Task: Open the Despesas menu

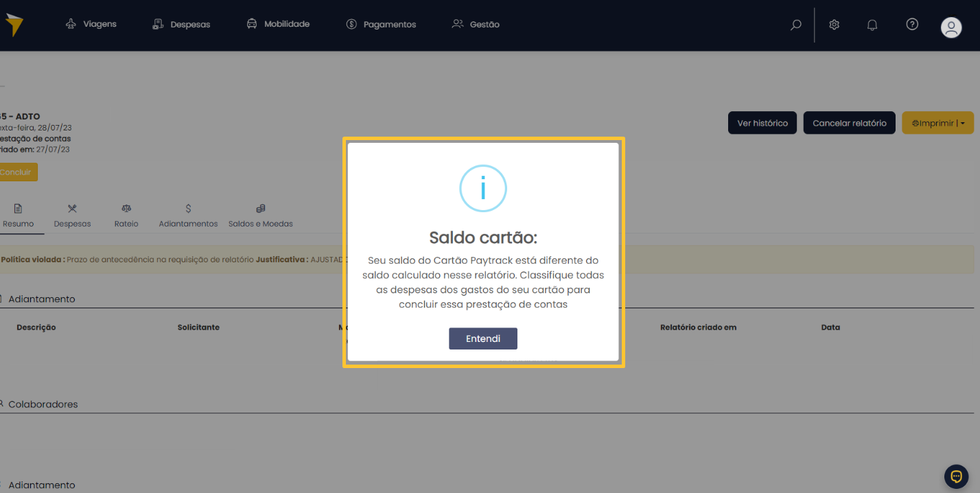Action: (x=181, y=25)
